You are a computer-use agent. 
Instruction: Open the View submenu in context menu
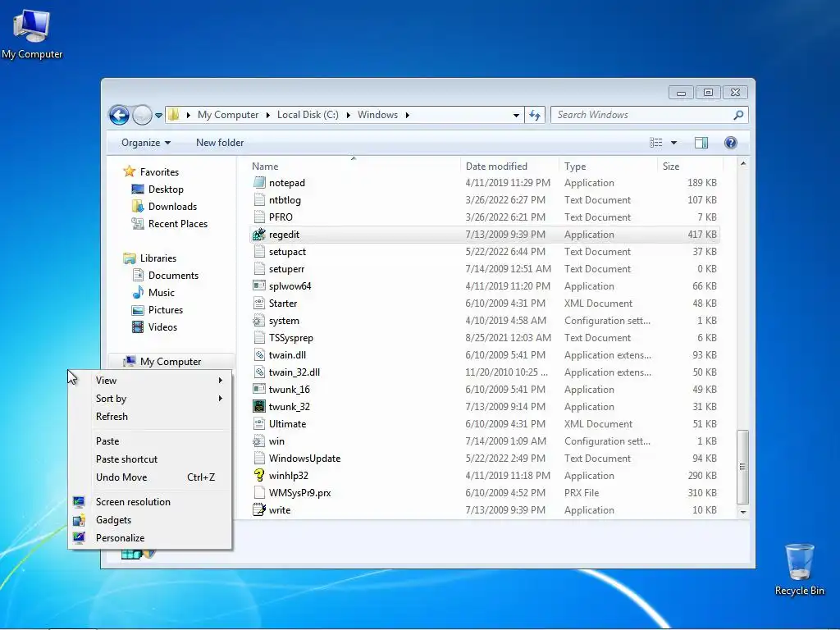tap(151, 381)
